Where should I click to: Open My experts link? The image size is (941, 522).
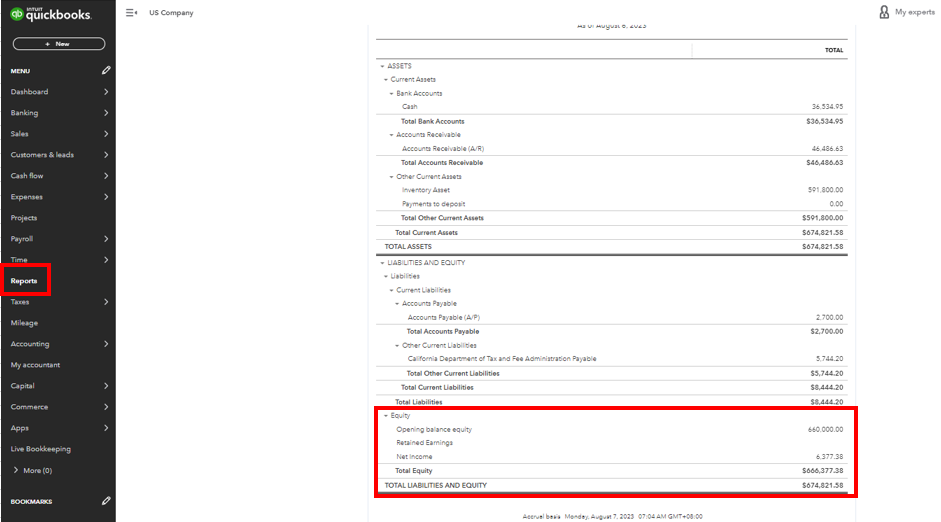pos(915,12)
